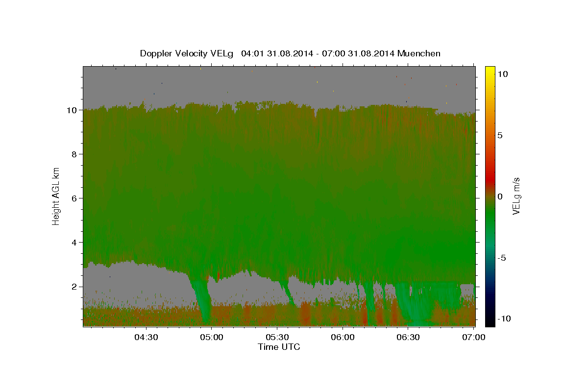Click the 04:30 time tick label
Image resolution: width=588 pixels, height=392 pixels.
(146, 337)
